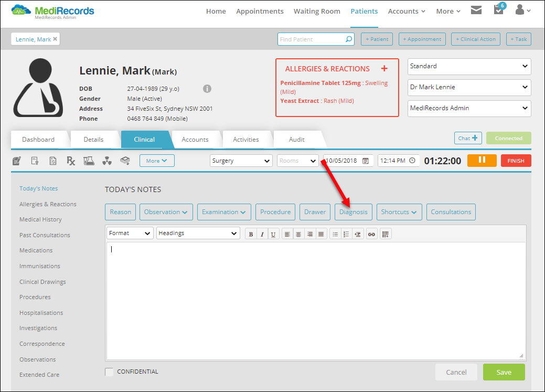Tick the CONFIDENTIAL checkbox
The width and height of the screenshot is (545, 392).
(109, 372)
